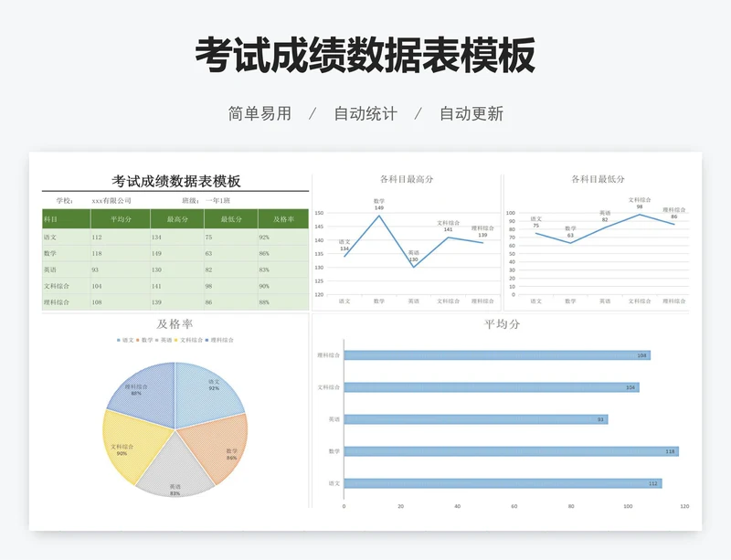Select 数学 highest score cell 149 in table
The height and width of the screenshot is (560, 731).
coord(177,254)
